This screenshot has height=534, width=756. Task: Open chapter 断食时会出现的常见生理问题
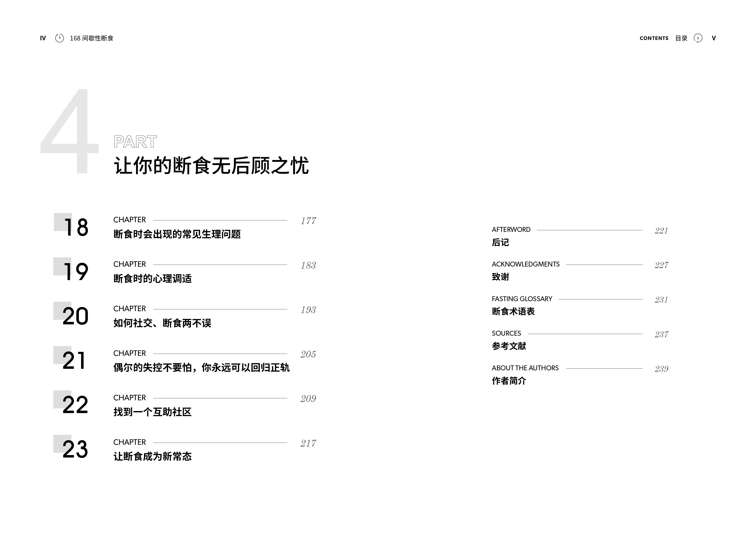[177, 234]
